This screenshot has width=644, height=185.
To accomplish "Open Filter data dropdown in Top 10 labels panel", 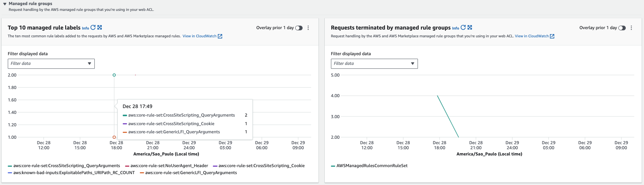I will pyautogui.click(x=51, y=64).
